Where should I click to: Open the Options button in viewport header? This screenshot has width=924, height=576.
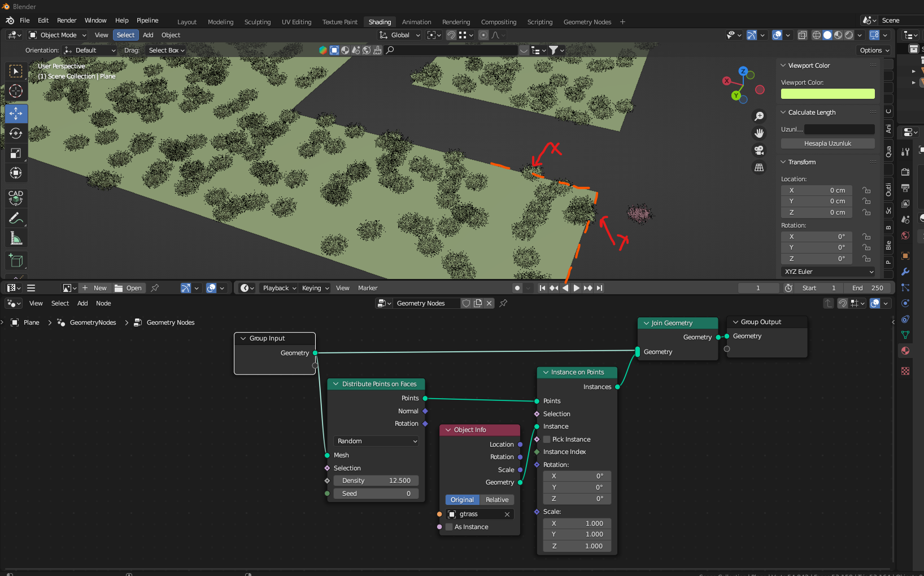click(874, 50)
